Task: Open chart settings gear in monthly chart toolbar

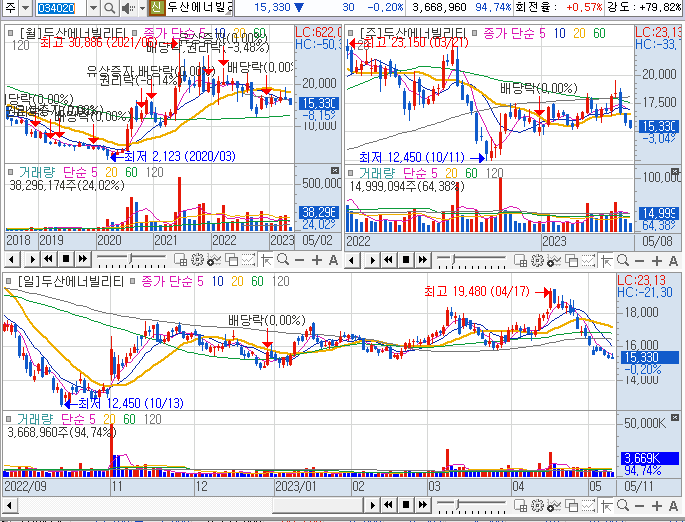Action: click(x=197, y=260)
